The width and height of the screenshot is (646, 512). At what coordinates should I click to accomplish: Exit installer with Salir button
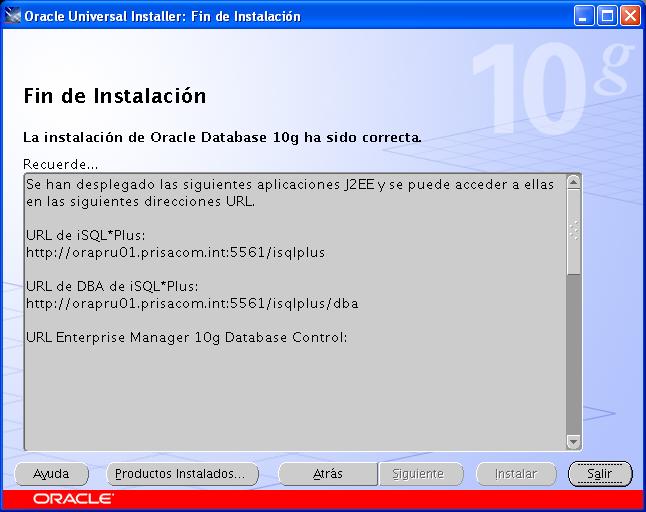tap(600, 474)
